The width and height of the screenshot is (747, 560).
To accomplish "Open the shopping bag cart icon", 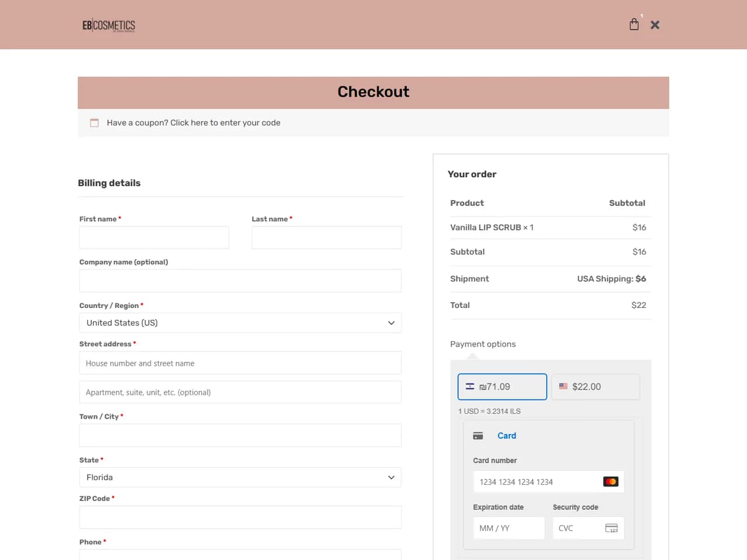I will (x=634, y=24).
